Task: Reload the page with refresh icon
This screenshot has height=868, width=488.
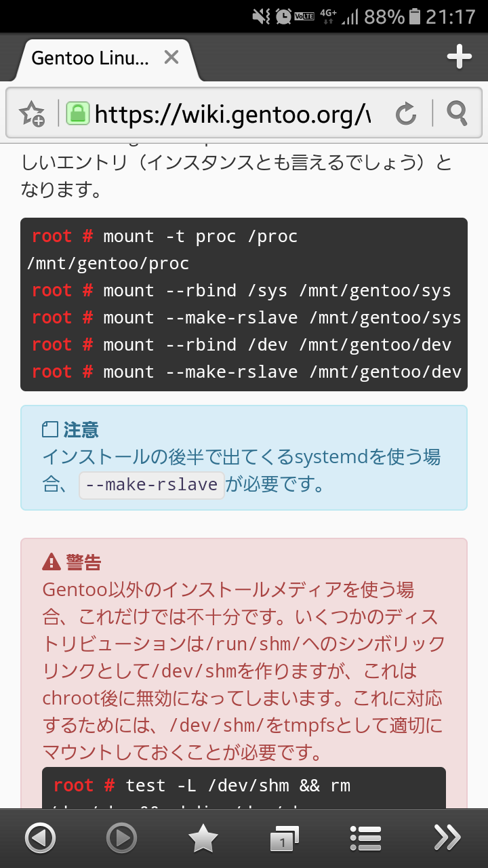Action: 405,114
